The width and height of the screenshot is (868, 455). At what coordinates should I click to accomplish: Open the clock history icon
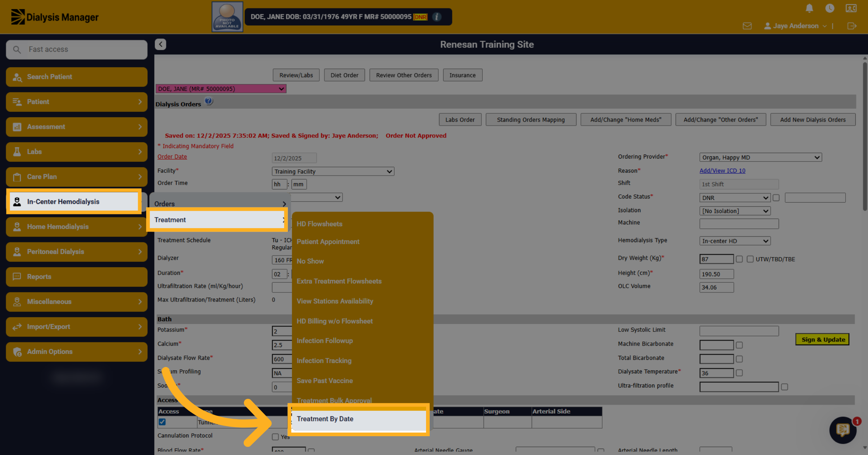pos(830,8)
